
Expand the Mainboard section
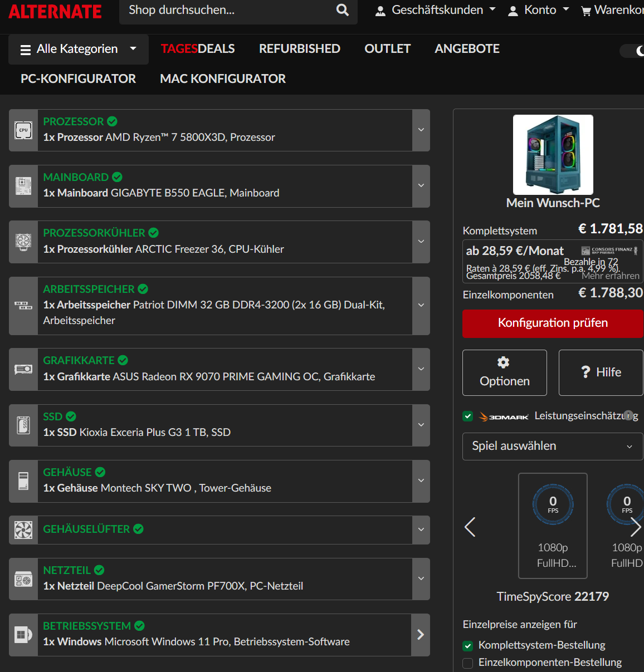pos(421,186)
